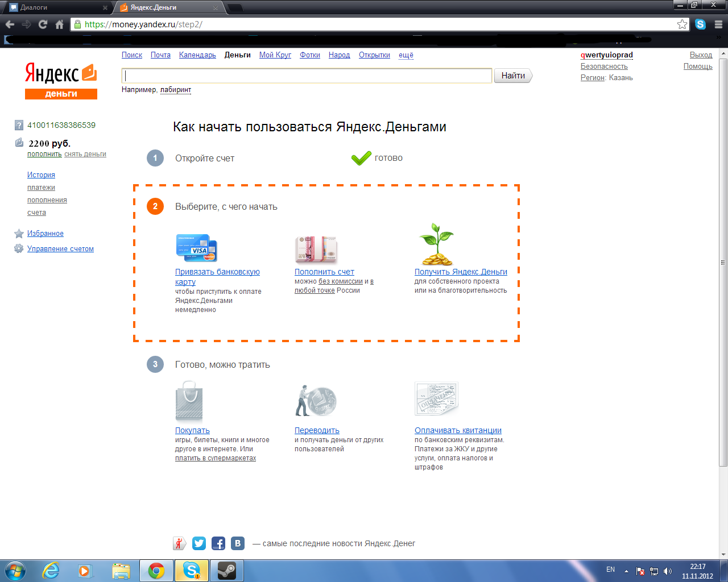Open the Facebook news icon
The image size is (728, 582).
click(218, 543)
